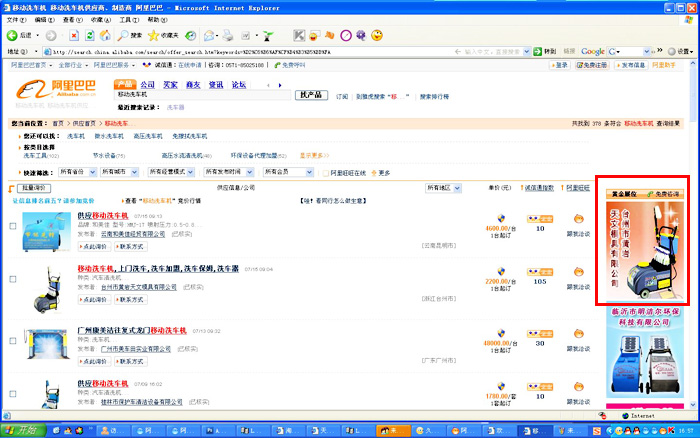Screen dimensions: 700x438
Task: Click the trust badge above index 105
Action: pos(540,272)
